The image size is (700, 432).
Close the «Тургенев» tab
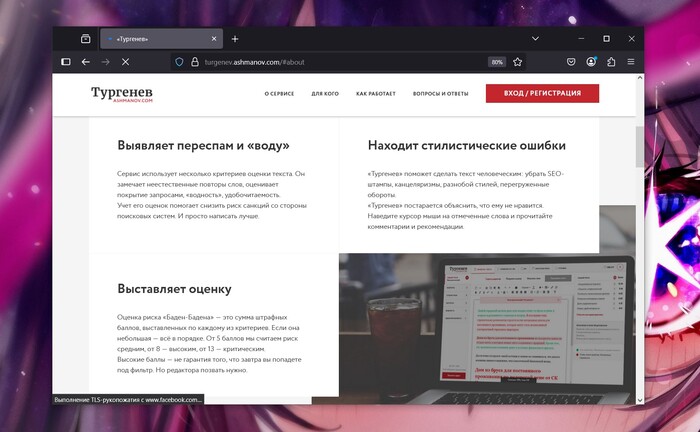214,39
